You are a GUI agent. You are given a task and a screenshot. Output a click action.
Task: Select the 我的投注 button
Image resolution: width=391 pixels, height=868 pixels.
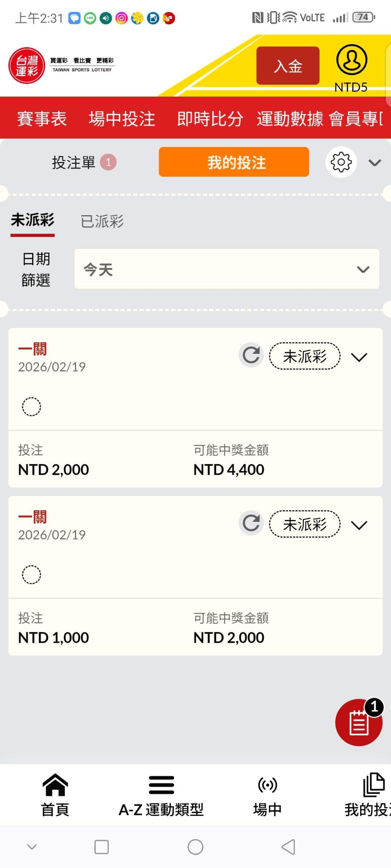234,162
